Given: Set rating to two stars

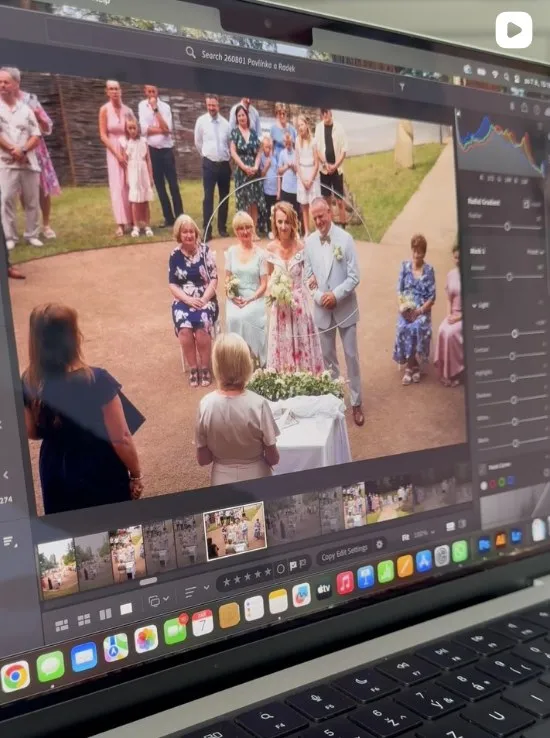Looking at the screenshot, I should (238, 579).
